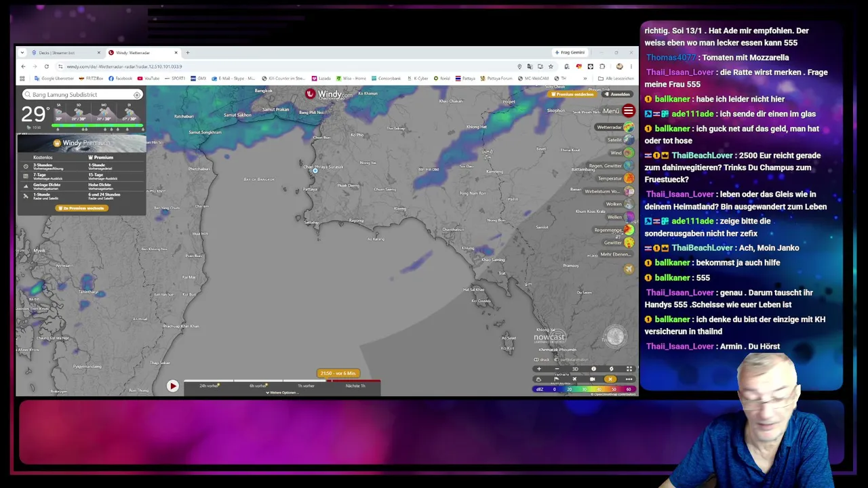The width and height of the screenshot is (868, 488).
Task: Bookmark the page with the star icon
Action: pyautogui.click(x=551, y=66)
